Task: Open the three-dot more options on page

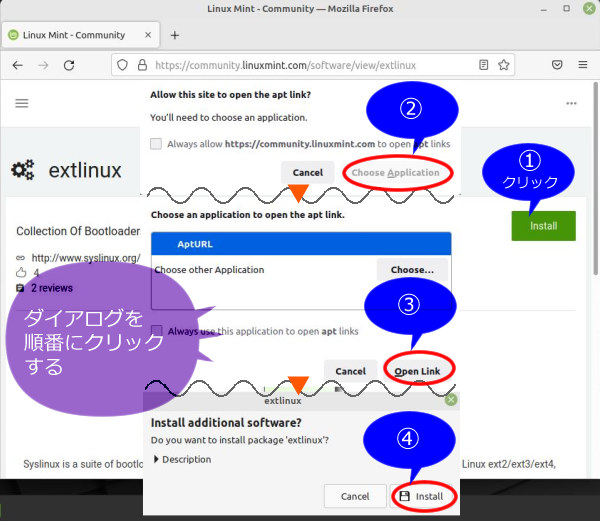Action: [x=571, y=103]
